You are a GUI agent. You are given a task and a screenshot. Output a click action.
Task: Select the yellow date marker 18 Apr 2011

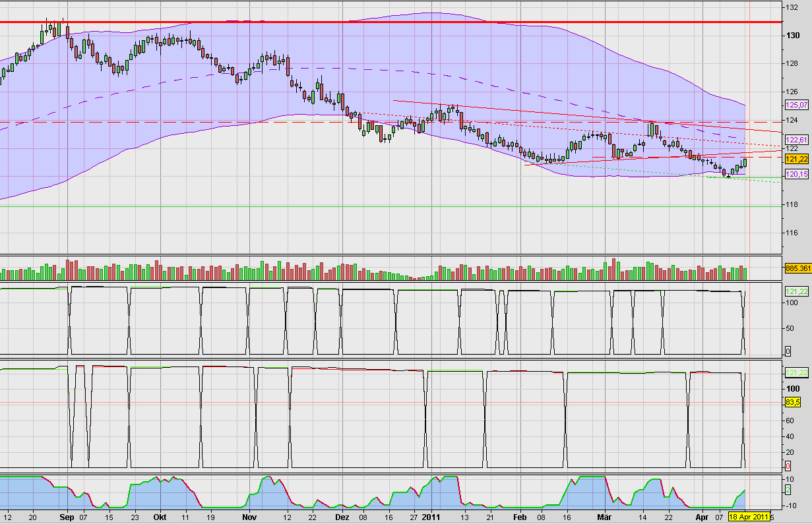(x=750, y=517)
